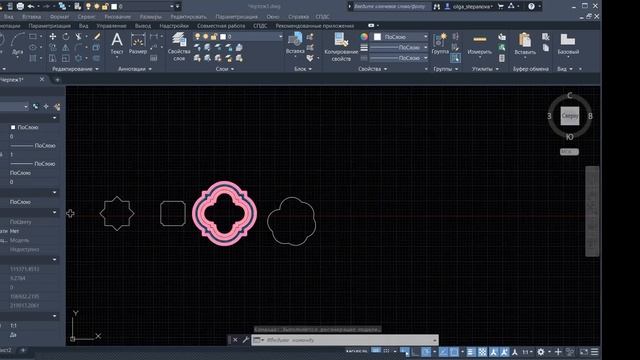Select the Дуга arc tool

(18, 44)
